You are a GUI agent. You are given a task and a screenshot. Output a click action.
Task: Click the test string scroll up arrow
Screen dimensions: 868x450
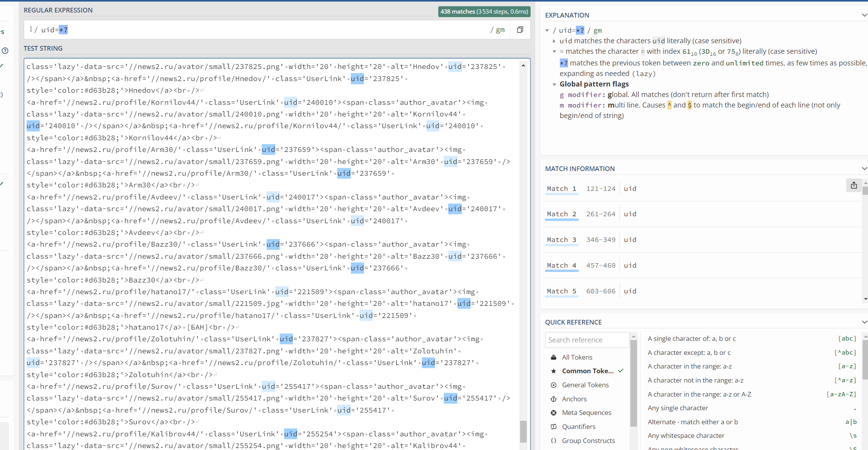523,65
